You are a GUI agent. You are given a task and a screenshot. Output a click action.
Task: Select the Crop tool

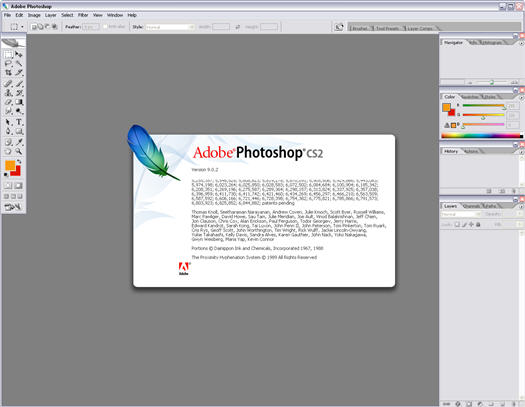8,72
